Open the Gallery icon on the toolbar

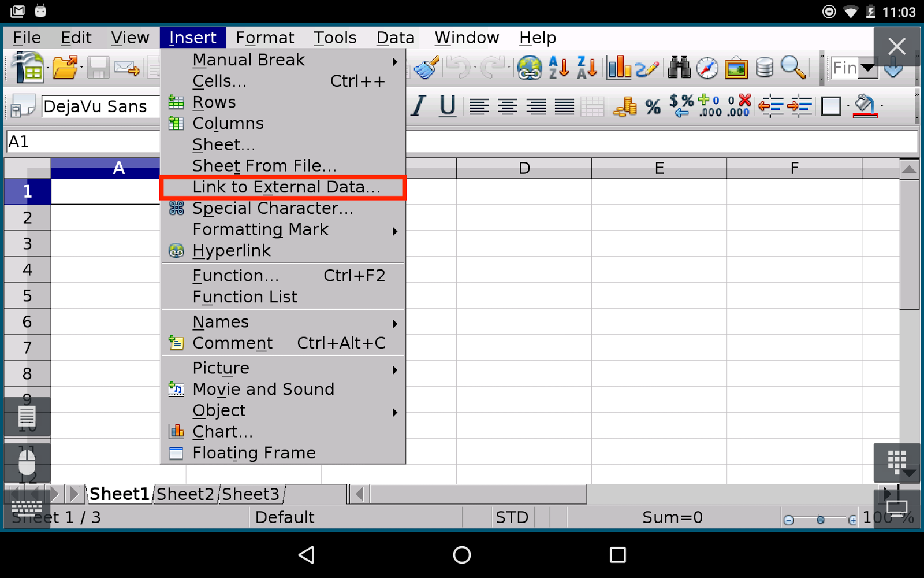[735, 68]
